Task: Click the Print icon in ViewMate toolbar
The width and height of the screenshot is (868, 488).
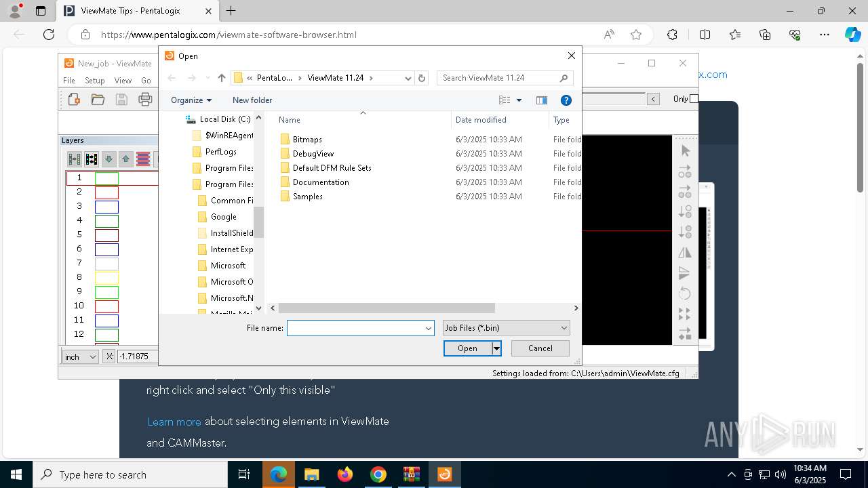Action: coord(145,100)
